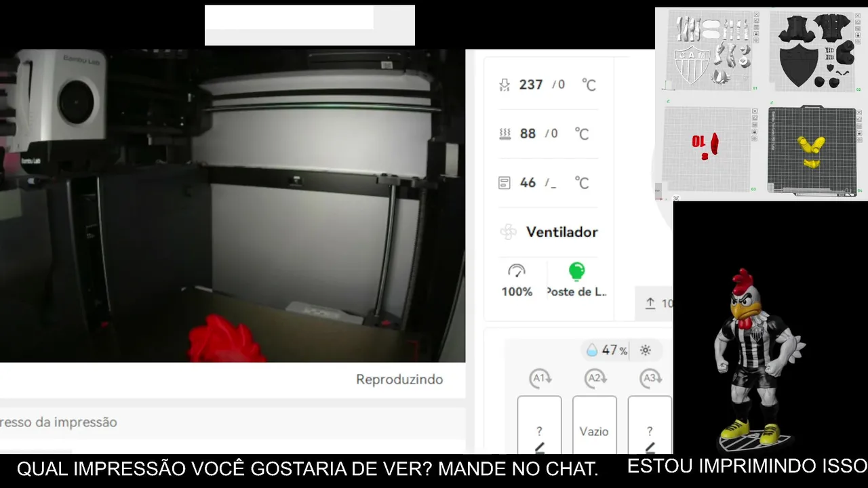Viewport: 868px width, 488px height.
Task: Edit filament in third AMS slot pencil
Action: tap(650, 447)
